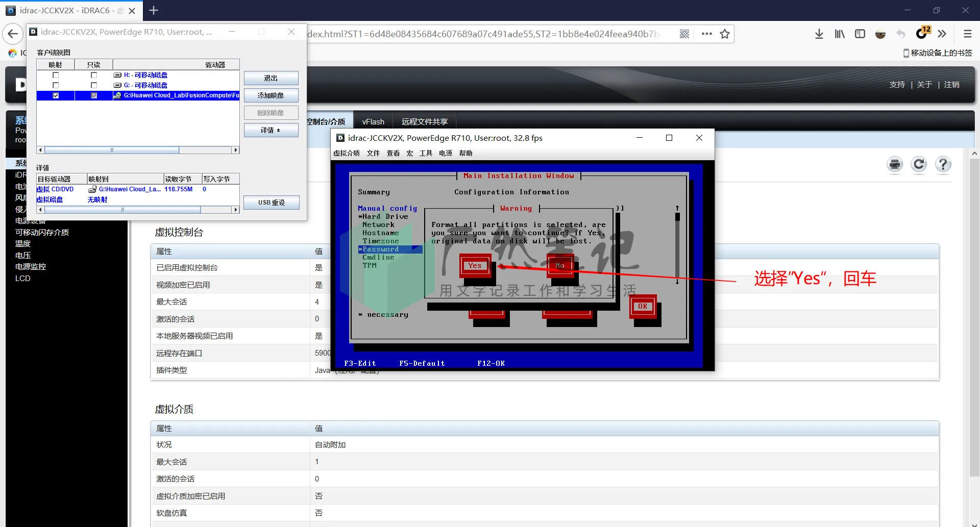The height and width of the screenshot is (527, 980).
Task: Click the 退出 button in virtual media window
Action: 271,78
